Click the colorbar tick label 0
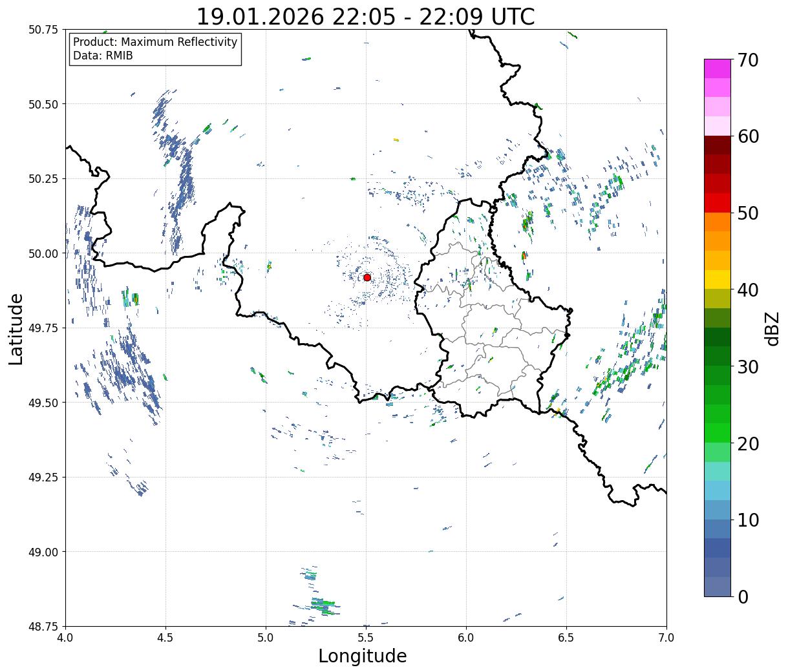The image size is (788, 672). 743,596
